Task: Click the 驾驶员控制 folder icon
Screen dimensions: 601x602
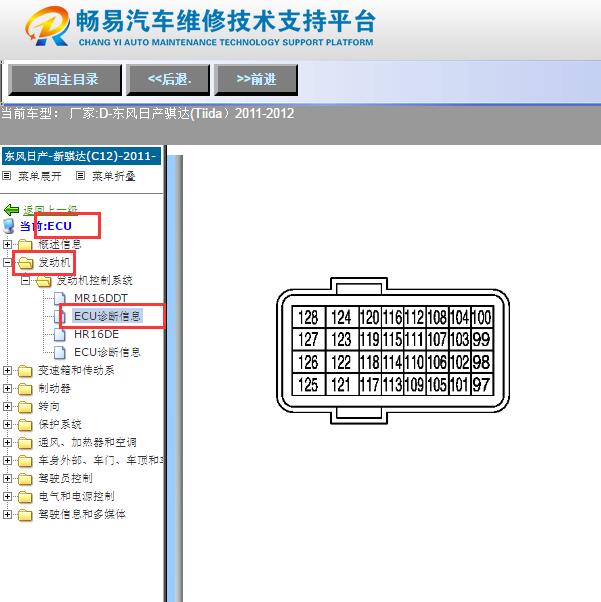Action: tap(25, 479)
